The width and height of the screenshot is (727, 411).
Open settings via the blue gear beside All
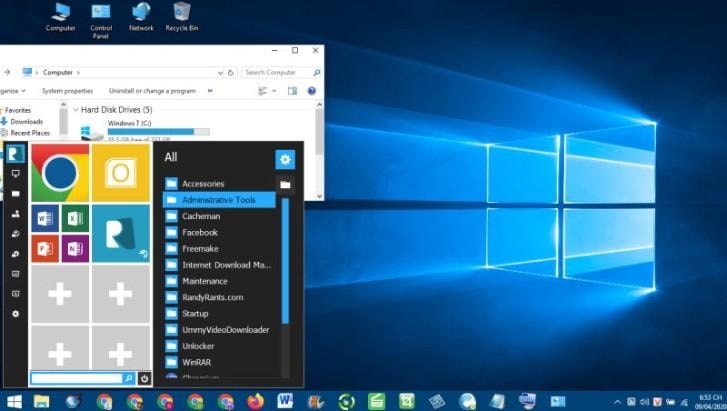click(x=285, y=159)
